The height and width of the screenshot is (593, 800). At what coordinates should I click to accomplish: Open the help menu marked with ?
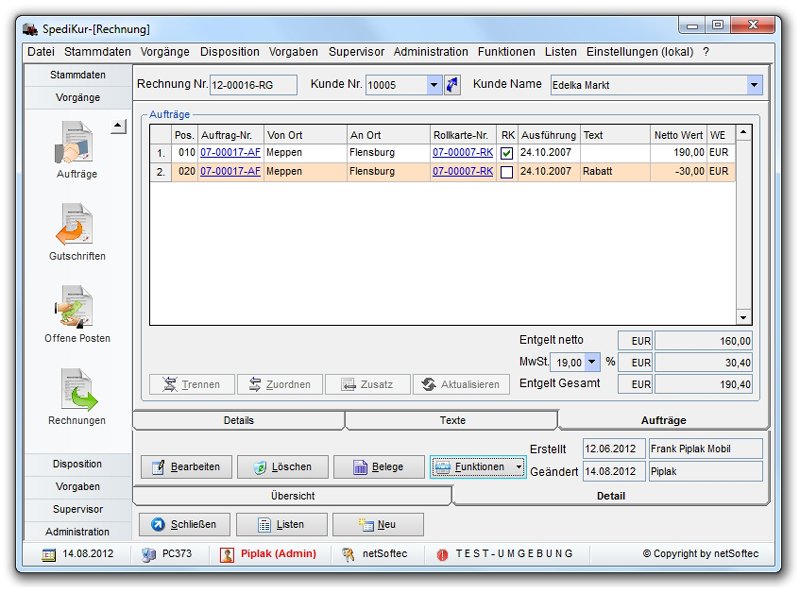[706, 52]
